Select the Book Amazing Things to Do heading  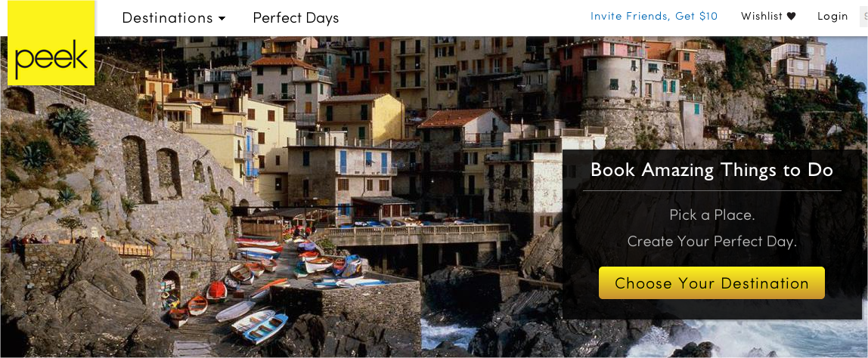click(x=712, y=169)
